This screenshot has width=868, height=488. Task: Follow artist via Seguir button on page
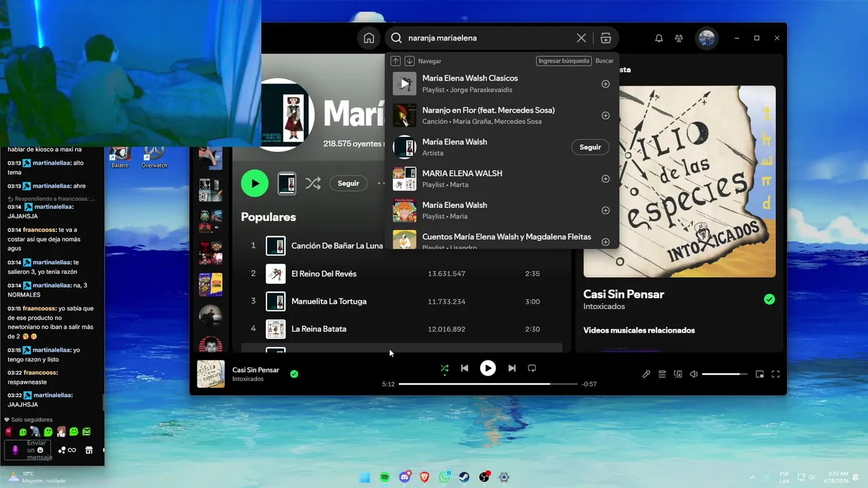coord(349,183)
